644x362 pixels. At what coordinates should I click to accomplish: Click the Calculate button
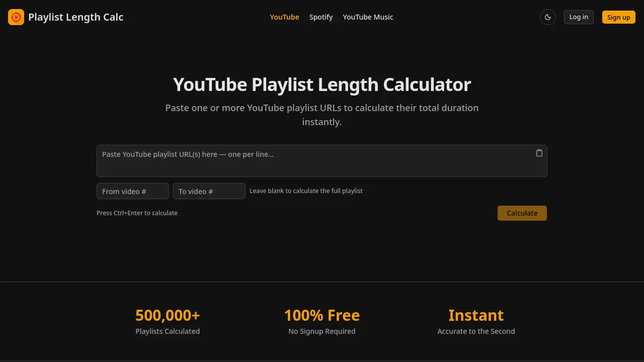(x=522, y=213)
